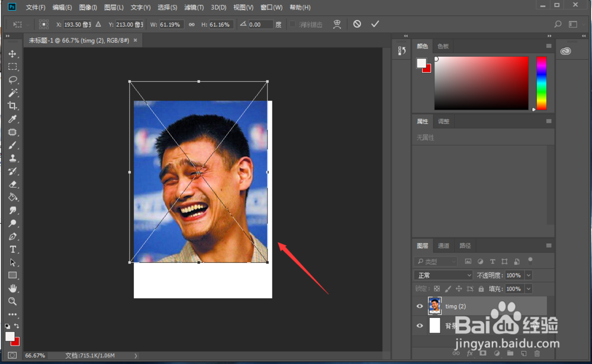The width and height of the screenshot is (592, 364).
Task: Switch to the 色板 tab
Action: (443, 46)
